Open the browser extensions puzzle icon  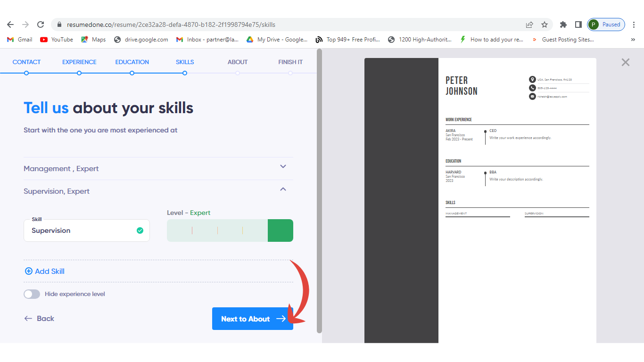coord(563,25)
